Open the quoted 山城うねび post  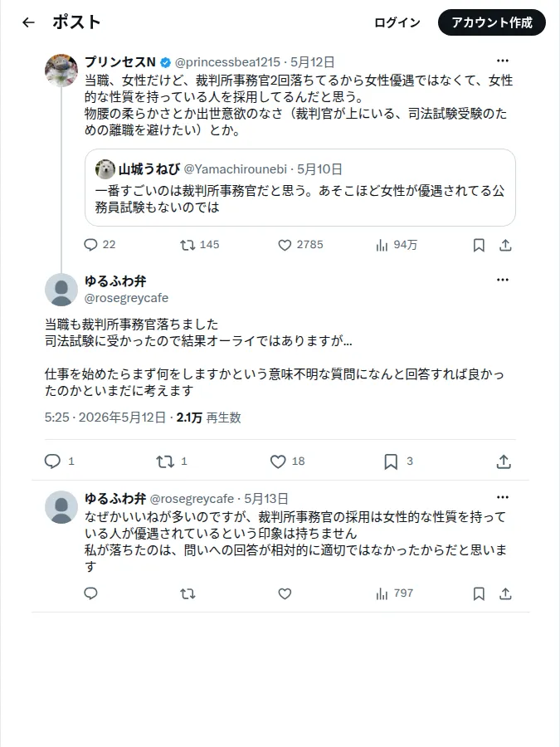coord(300,188)
